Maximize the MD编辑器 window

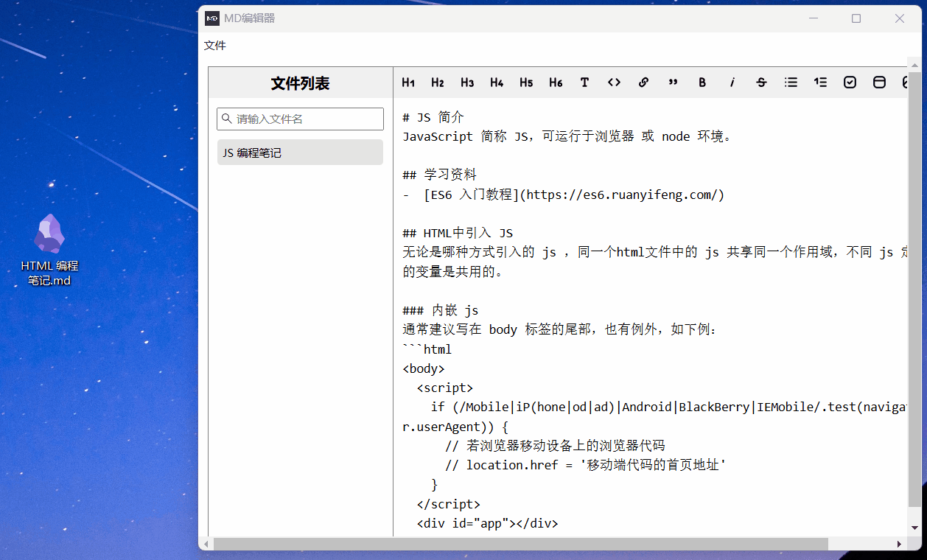tap(856, 18)
